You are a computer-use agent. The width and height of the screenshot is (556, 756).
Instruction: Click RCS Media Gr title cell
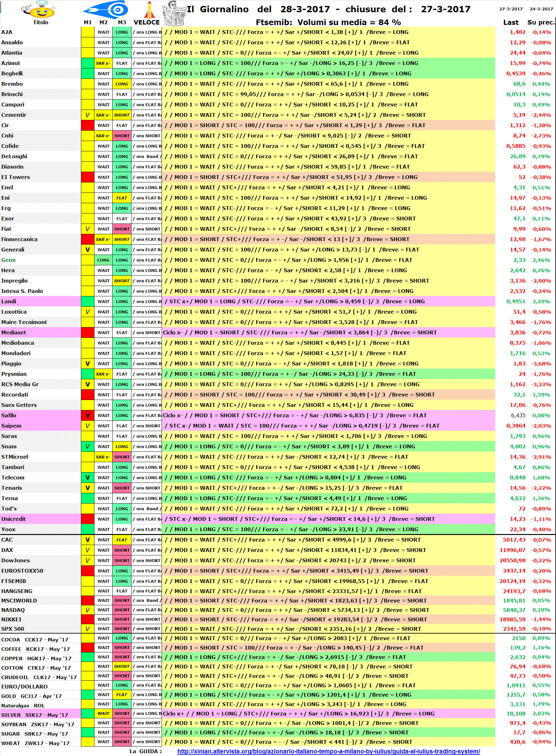(x=40, y=384)
